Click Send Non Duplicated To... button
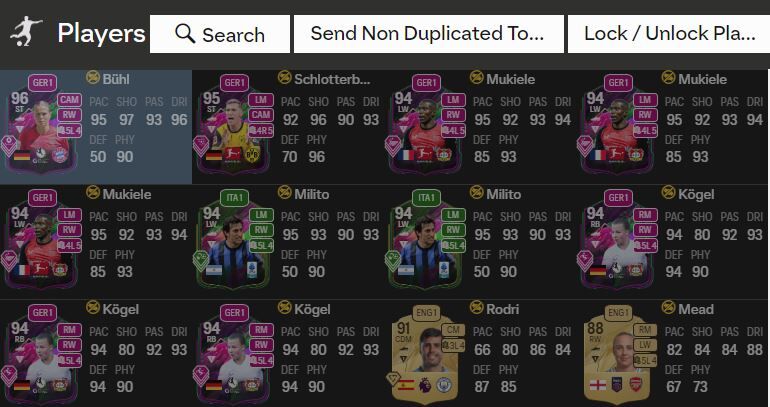This screenshot has width=770, height=407. coord(428,34)
